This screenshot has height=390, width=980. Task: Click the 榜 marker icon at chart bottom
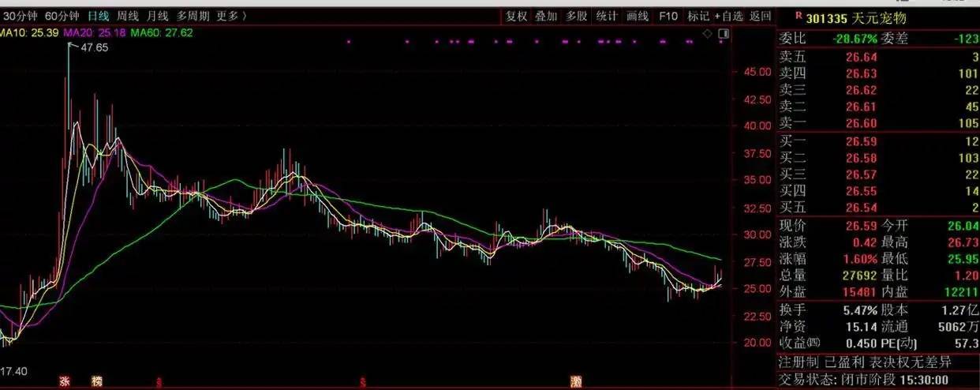click(x=96, y=381)
